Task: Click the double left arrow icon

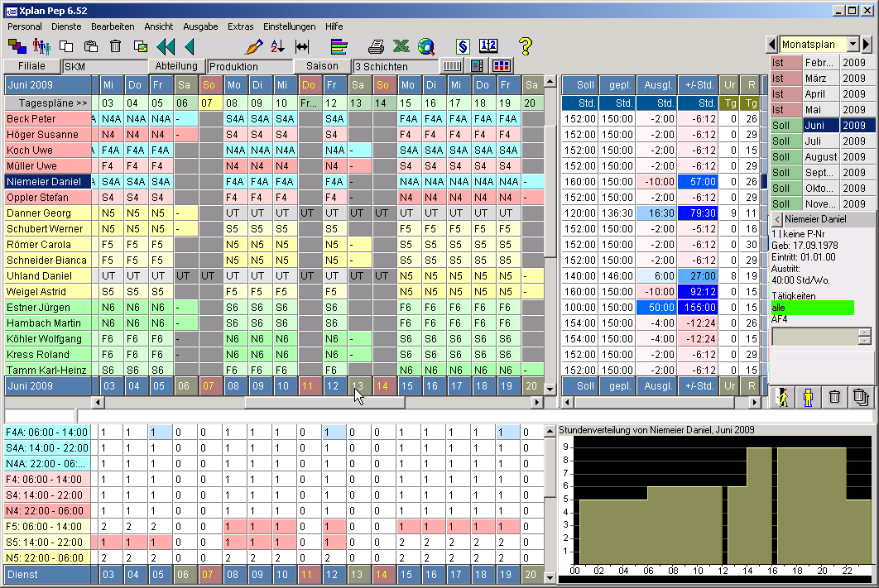Action: tap(166, 46)
